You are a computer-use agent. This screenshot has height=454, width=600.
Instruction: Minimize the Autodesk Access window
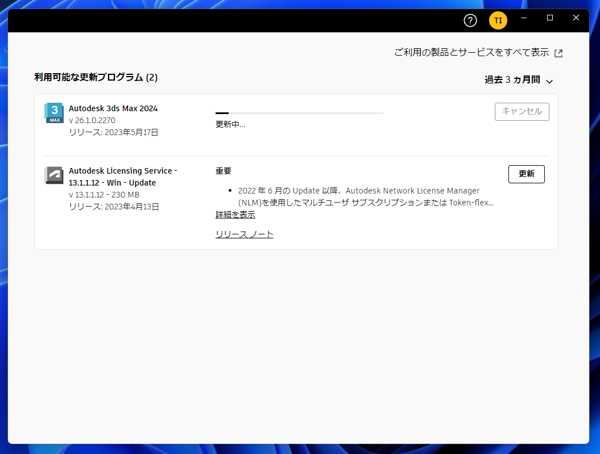tap(524, 18)
